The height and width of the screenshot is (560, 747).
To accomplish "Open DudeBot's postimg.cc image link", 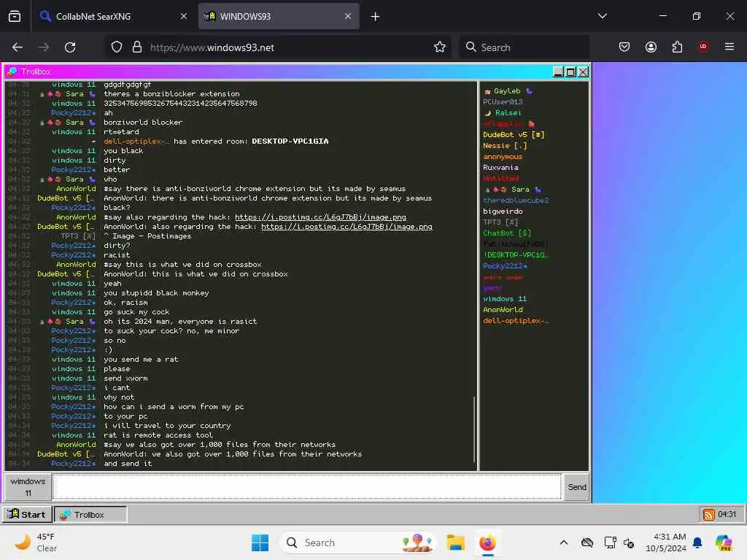I will (347, 227).
